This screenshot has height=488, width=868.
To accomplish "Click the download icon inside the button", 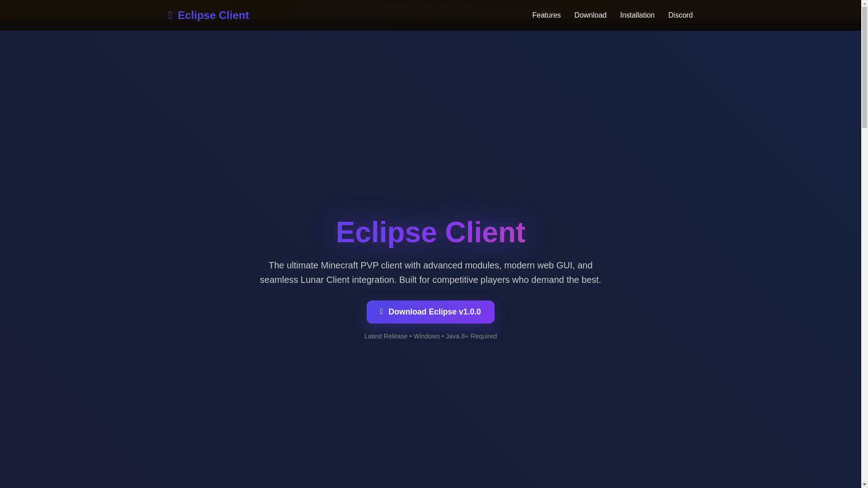I will coord(382,312).
